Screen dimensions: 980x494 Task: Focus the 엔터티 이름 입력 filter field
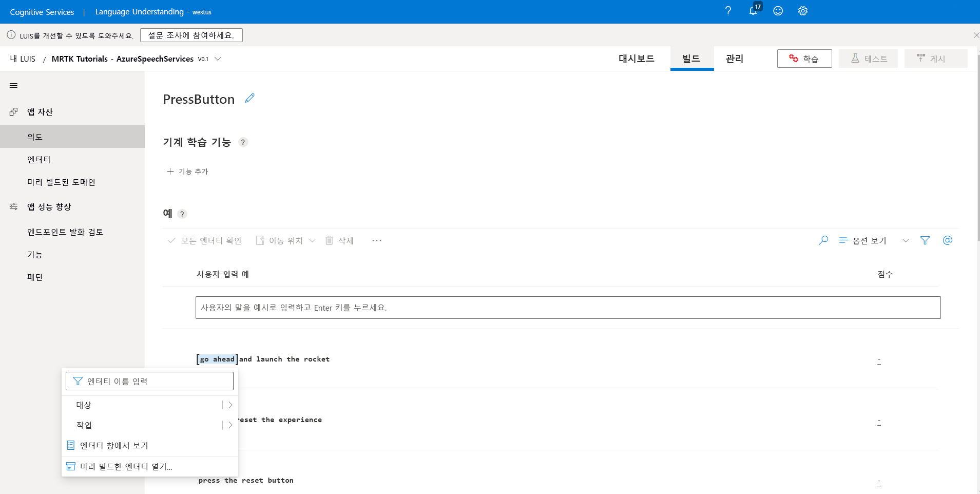[x=149, y=381]
